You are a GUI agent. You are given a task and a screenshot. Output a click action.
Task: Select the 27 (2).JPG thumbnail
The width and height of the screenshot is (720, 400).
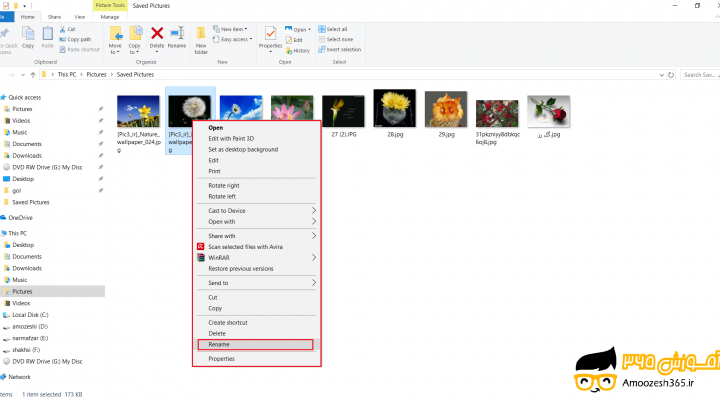coord(343,111)
